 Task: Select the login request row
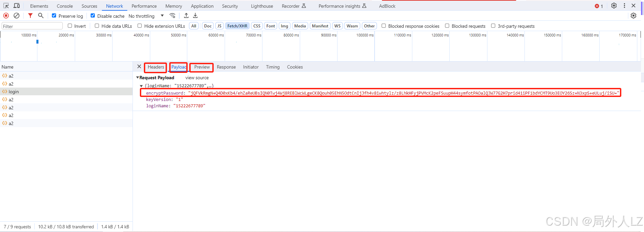66,92
